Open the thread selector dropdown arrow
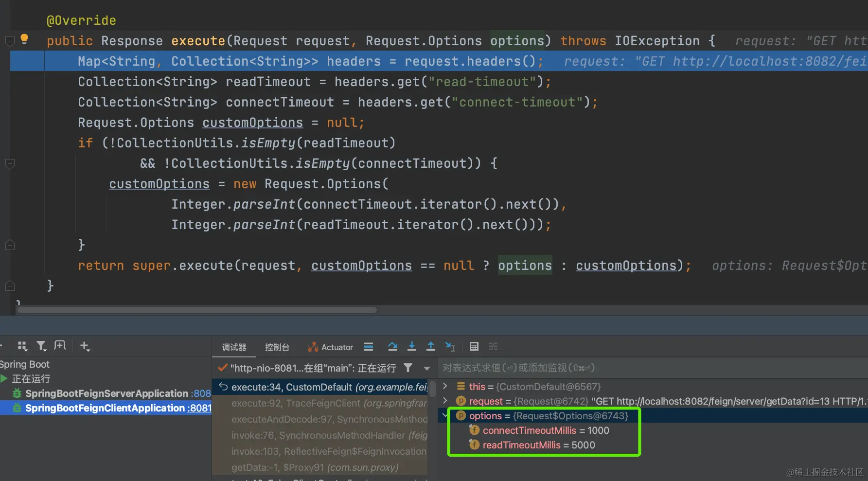868x481 pixels. pyautogui.click(x=427, y=368)
